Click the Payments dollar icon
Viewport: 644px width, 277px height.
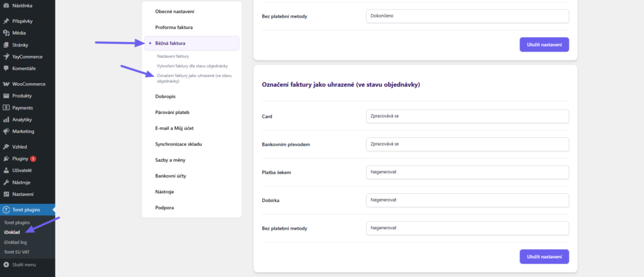(6, 108)
